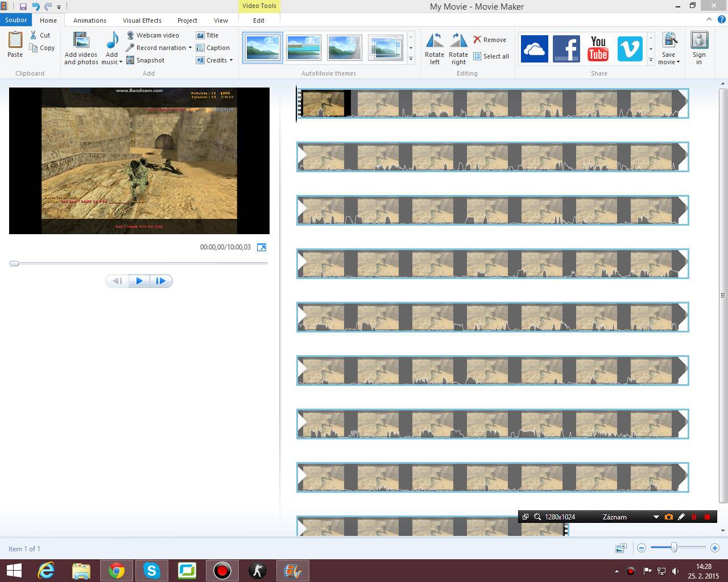Viewport: 728px width, 582px height.
Task: Apply the first AutoMovie theme
Action: 263,47
